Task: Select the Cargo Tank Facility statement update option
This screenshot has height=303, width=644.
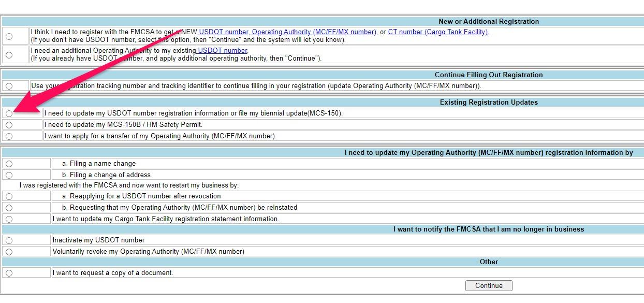Action: (x=9, y=218)
